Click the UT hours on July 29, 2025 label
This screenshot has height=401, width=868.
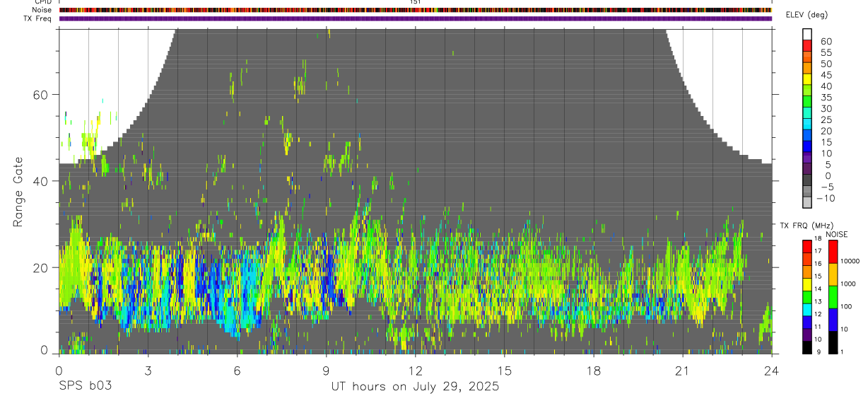[416, 387]
